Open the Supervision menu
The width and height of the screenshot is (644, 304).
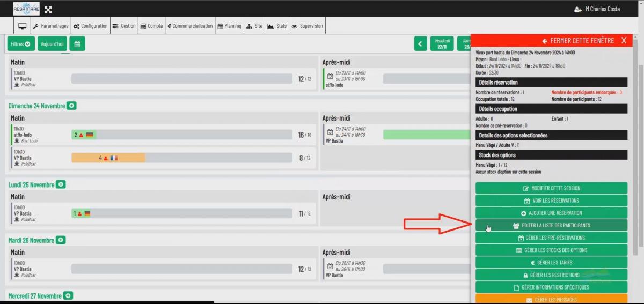307,26
